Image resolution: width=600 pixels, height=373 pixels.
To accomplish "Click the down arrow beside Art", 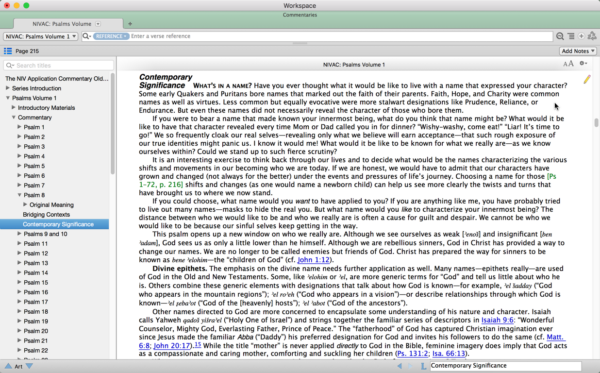I will coord(29,366).
